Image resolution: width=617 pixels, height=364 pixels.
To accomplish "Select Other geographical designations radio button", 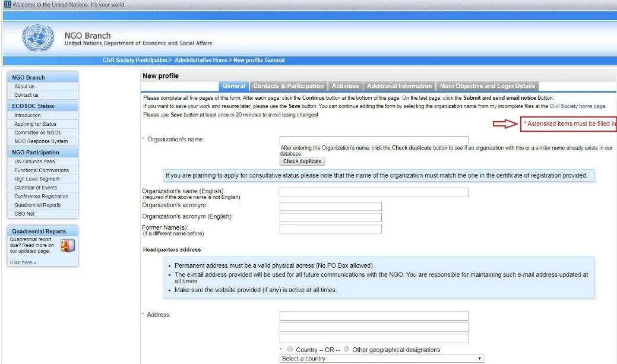I will (346, 349).
